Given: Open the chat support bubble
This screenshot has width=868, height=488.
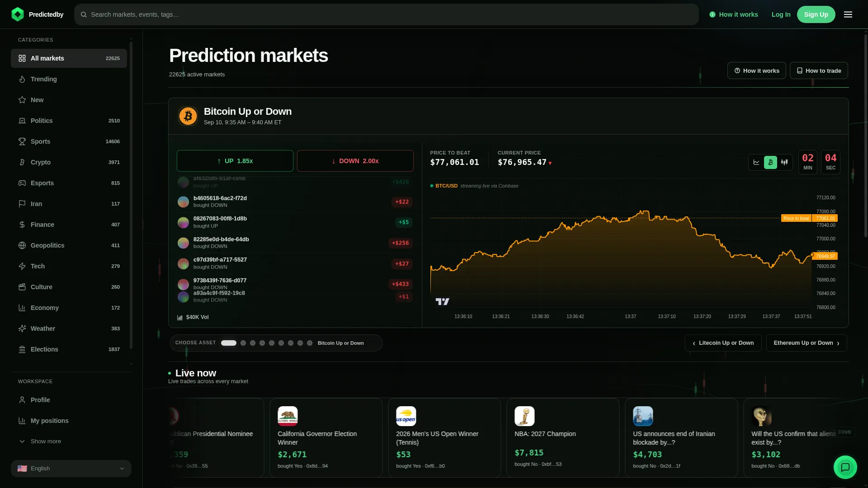Looking at the screenshot, I should tap(845, 467).
